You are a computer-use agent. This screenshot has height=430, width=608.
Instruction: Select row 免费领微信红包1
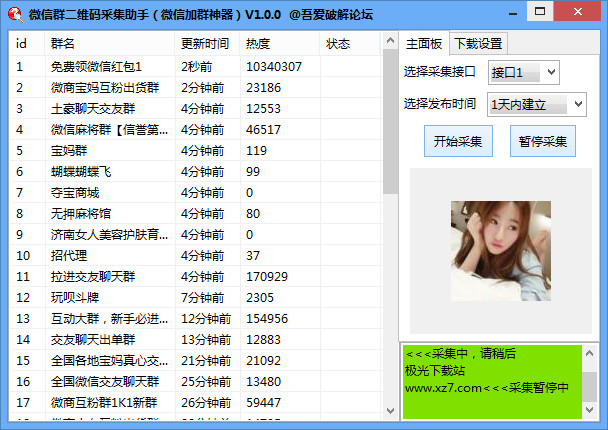click(195, 67)
